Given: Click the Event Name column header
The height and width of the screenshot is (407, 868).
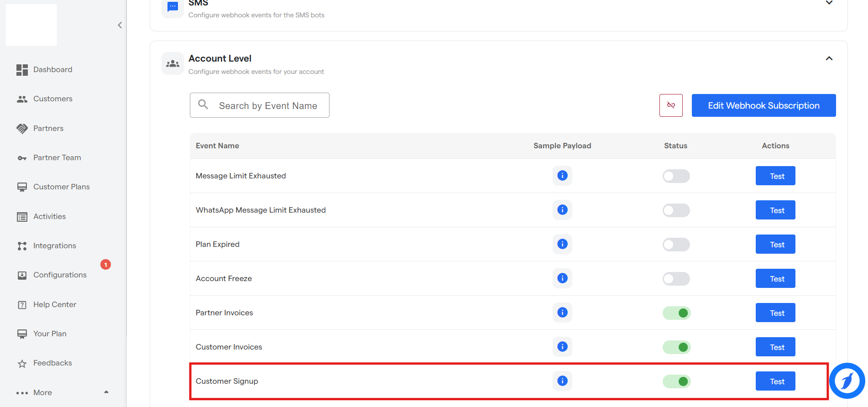Looking at the screenshot, I should coord(217,146).
